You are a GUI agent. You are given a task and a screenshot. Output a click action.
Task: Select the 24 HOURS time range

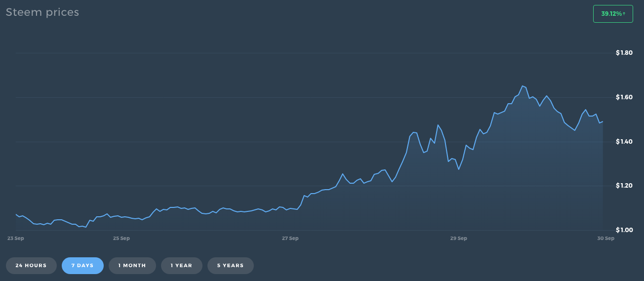pos(31,266)
